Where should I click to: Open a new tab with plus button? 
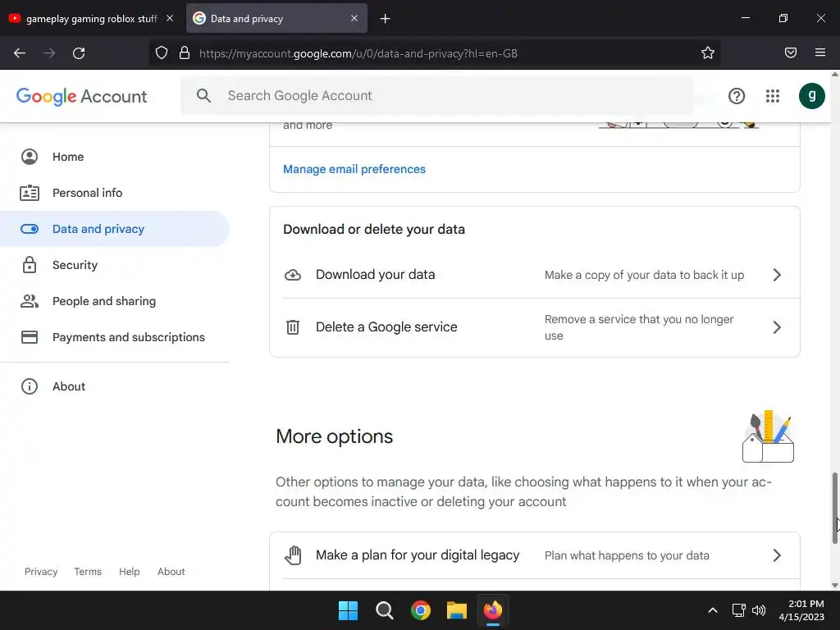click(386, 19)
